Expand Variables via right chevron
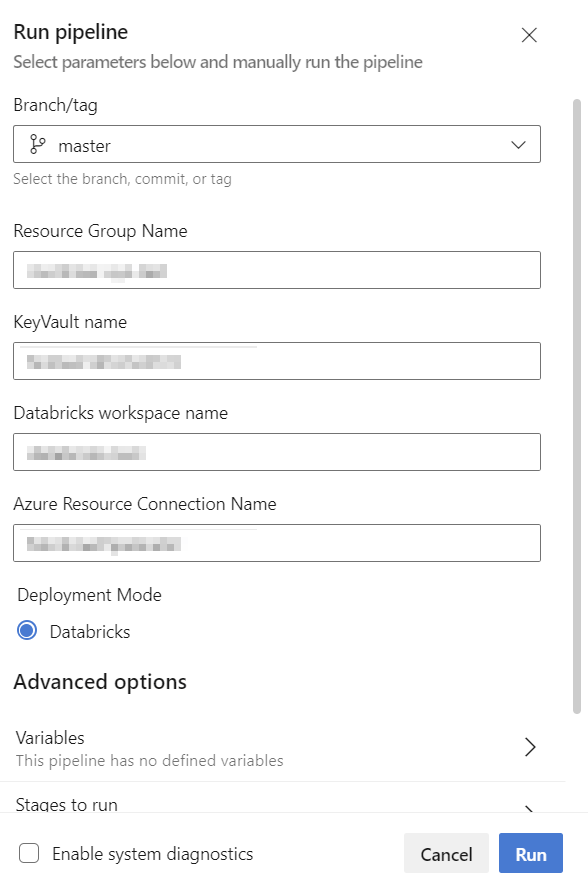The image size is (588, 881). (530, 747)
